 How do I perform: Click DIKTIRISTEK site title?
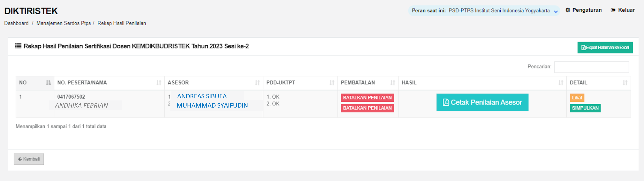[x=31, y=11]
